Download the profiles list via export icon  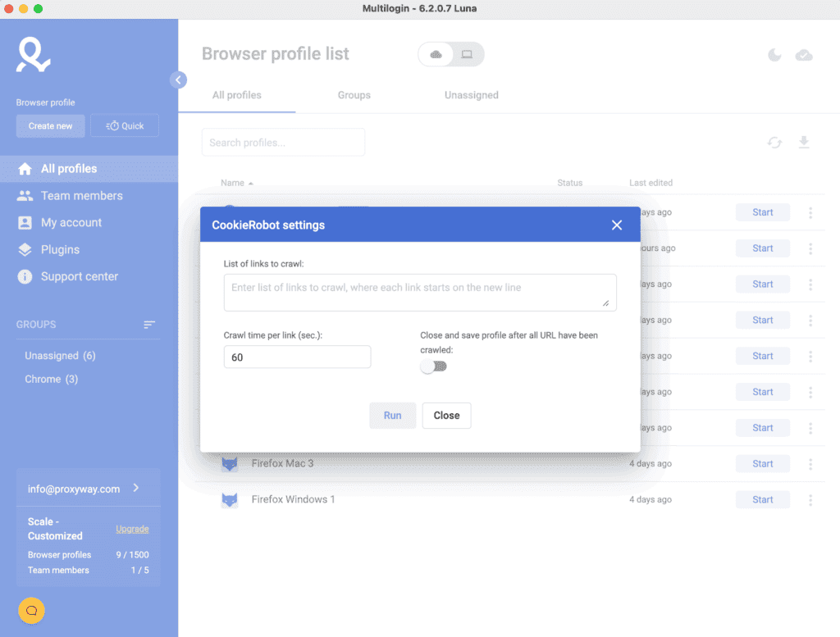point(805,142)
